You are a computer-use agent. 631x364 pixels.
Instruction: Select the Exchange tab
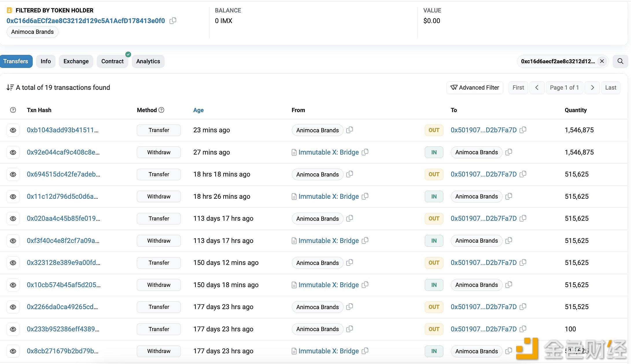coord(76,61)
